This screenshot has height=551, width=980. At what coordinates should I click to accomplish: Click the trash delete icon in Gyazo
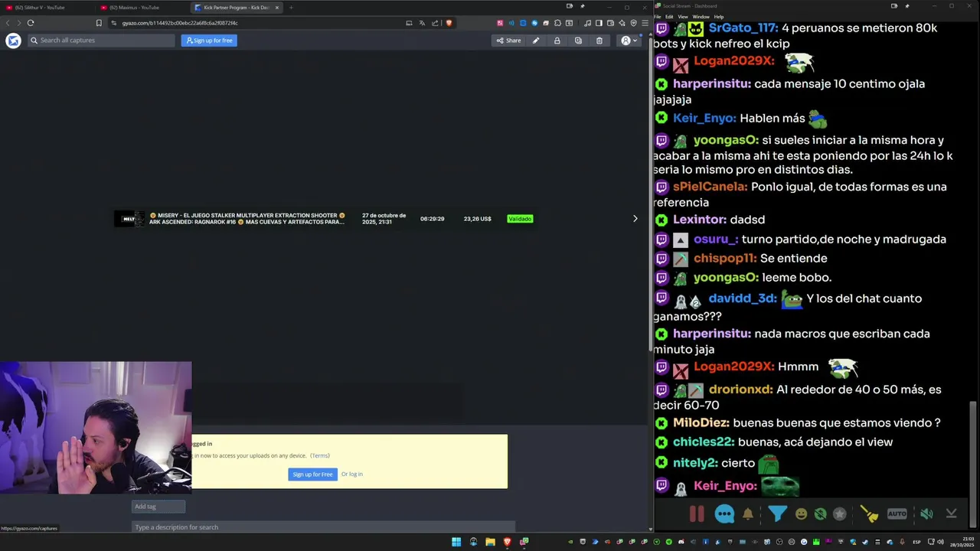[599, 41]
